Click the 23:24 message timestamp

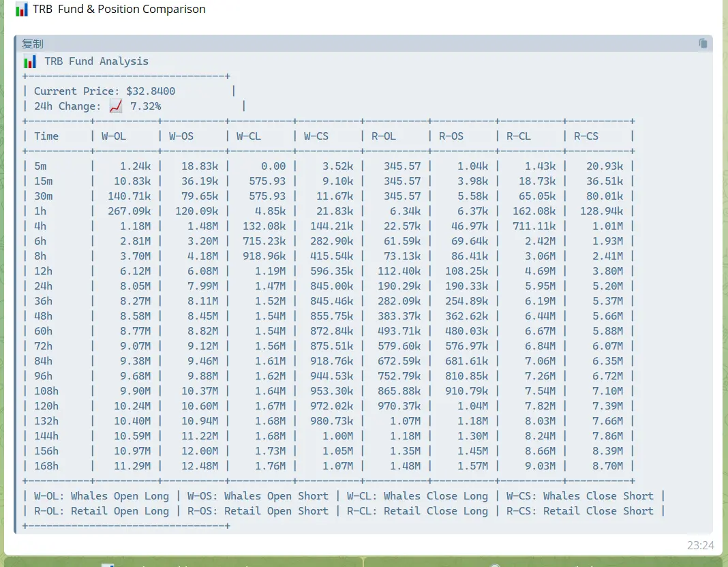click(700, 545)
